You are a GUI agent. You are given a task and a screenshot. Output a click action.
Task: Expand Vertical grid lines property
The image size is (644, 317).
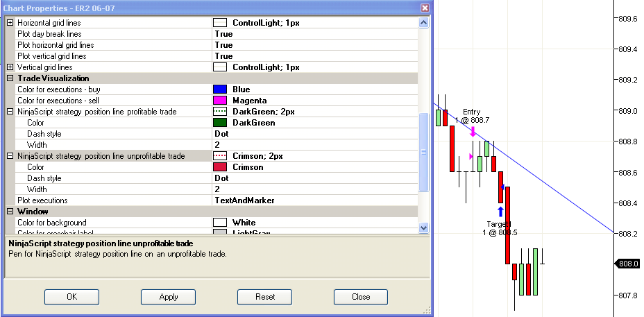(x=10, y=67)
